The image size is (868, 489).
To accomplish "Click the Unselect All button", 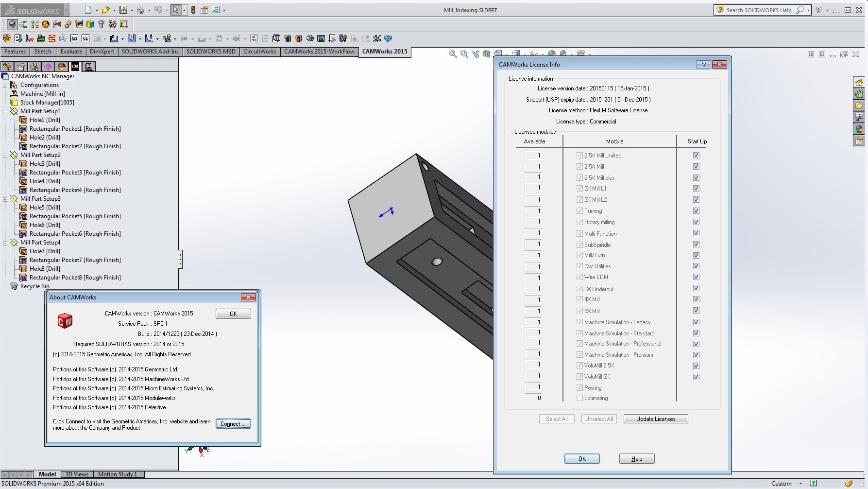I will coord(599,419).
